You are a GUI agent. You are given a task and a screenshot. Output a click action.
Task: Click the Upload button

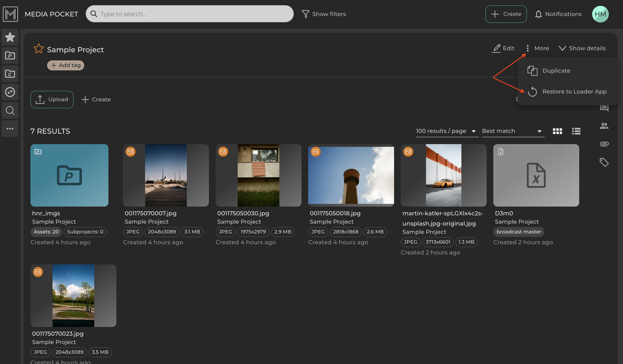coord(52,100)
